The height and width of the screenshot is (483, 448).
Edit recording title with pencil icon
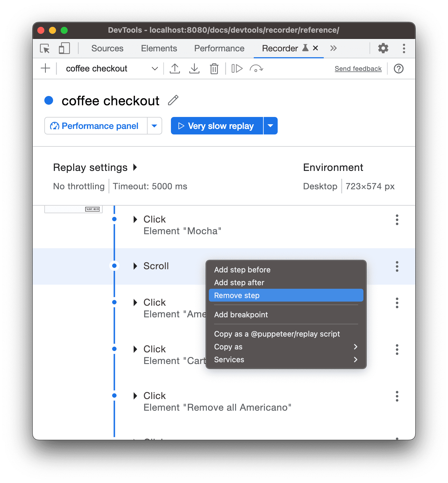tap(173, 101)
